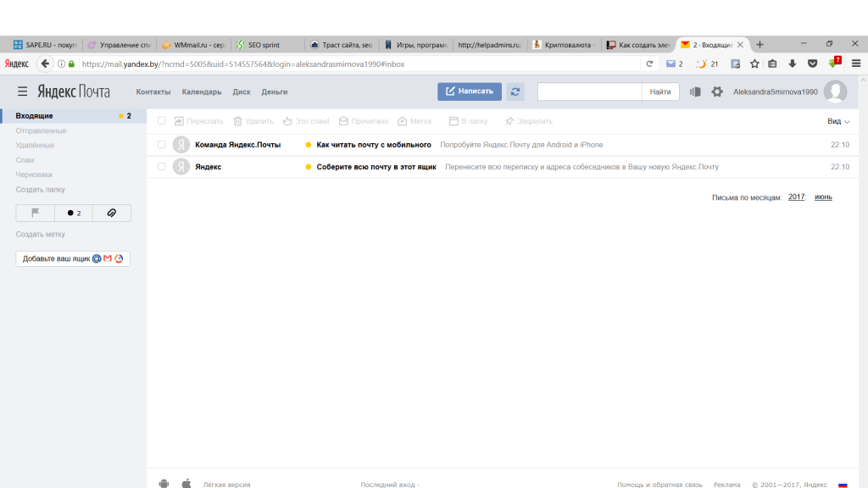The height and width of the screenshot is (488, 868).
Task: Filter messages by the flag icon
Action: 35,213
